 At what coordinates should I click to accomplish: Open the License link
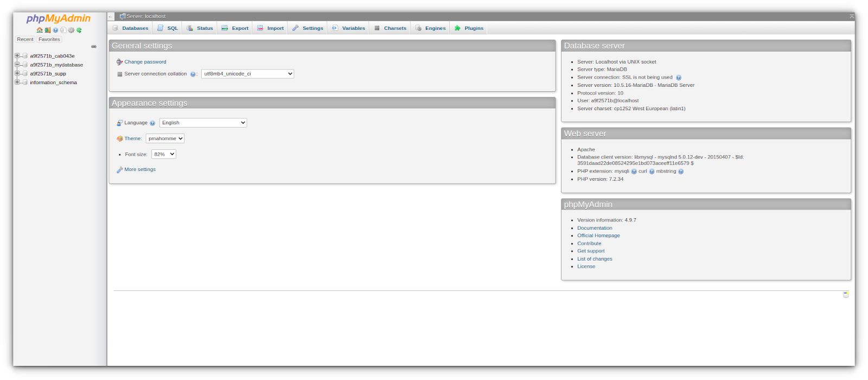(586, 267)
